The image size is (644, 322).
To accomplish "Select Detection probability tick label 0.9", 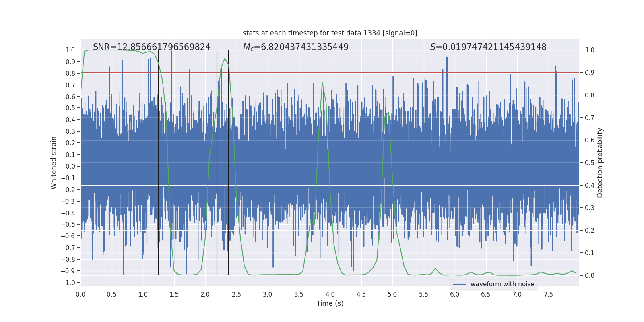I will [590, 72].
